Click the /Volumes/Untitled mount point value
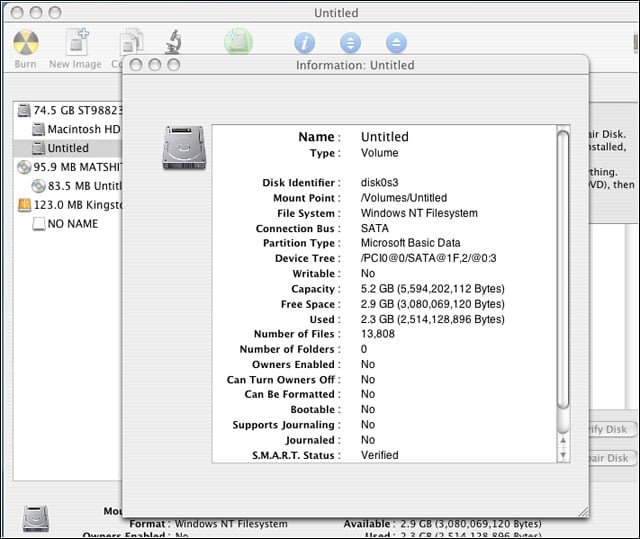 tap(404, 198)
